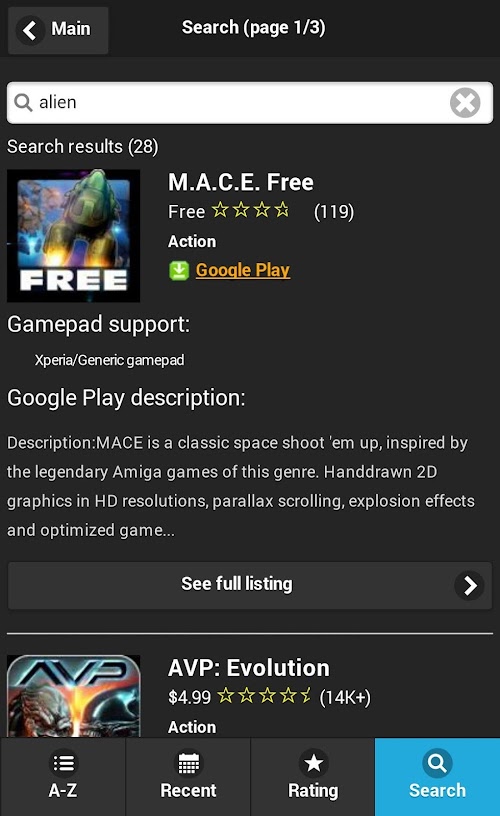The height and width of the screenshot is (816, 500).
Task: Switch to the Recent tab
Action: (x=188, y=776)
